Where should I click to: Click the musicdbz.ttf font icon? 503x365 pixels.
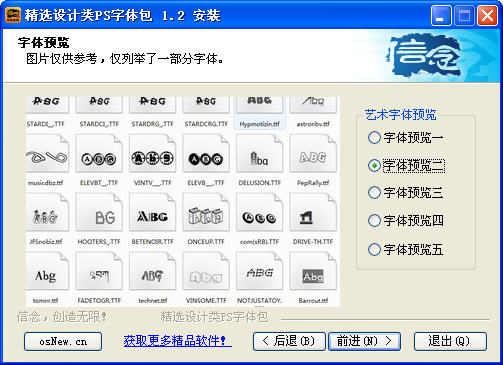pyautogui.click(x=47, y=153)
